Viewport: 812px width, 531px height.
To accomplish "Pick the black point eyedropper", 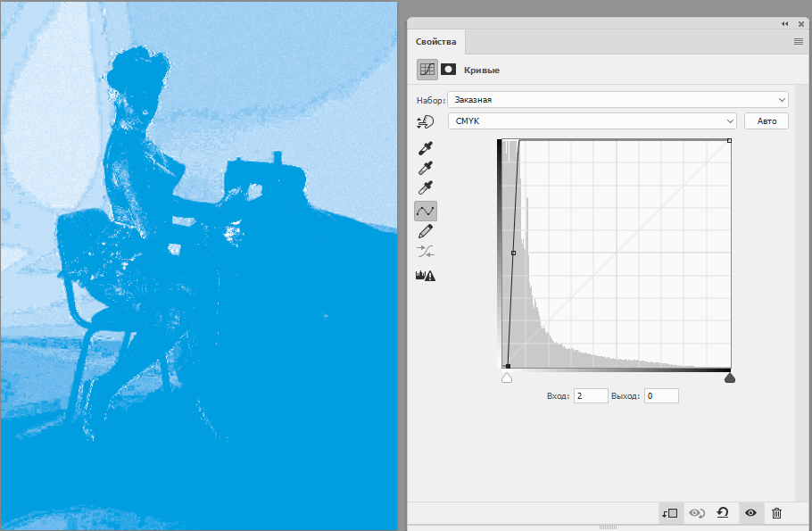I will tap(425, 148).
